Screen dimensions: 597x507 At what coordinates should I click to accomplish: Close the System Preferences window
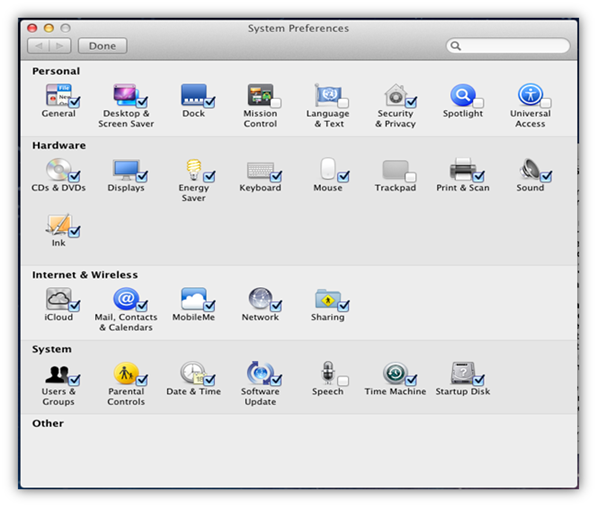[x=32, y=28]
